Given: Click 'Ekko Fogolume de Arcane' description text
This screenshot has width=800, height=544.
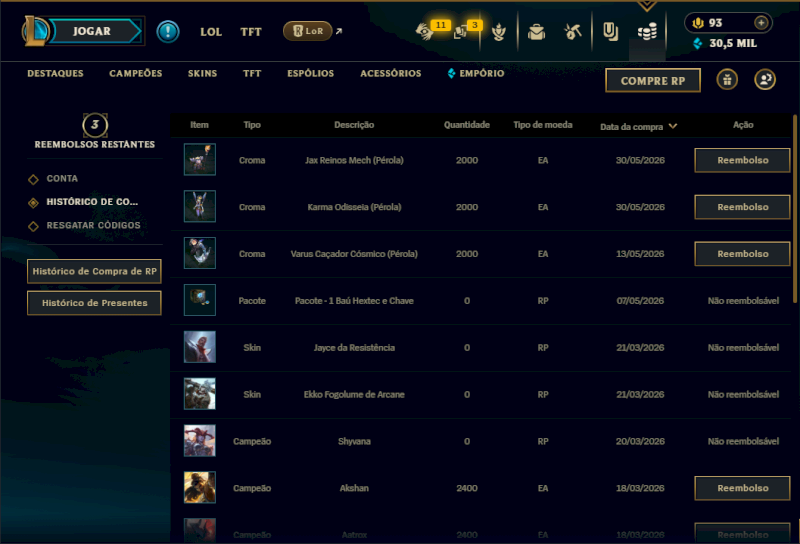Looking at the screenshot, I should pos(354,395).
